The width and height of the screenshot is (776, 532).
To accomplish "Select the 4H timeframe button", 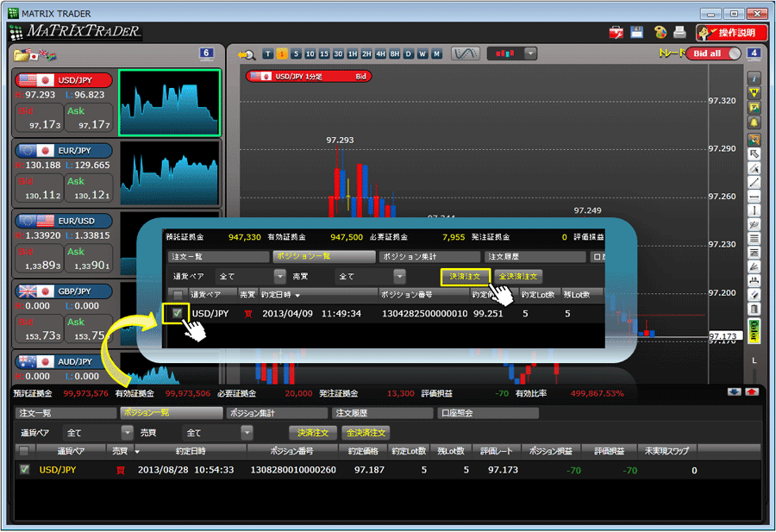I will 380,54.
